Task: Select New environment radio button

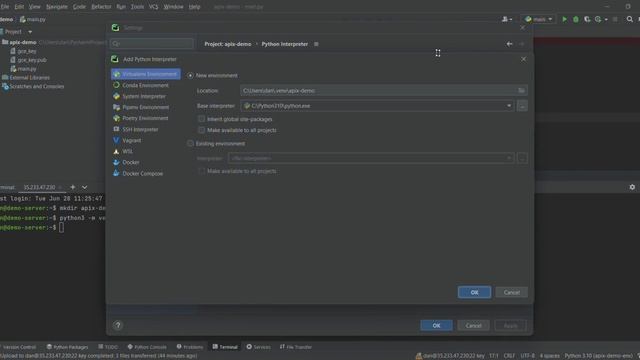Action: (x=191, y=76)
